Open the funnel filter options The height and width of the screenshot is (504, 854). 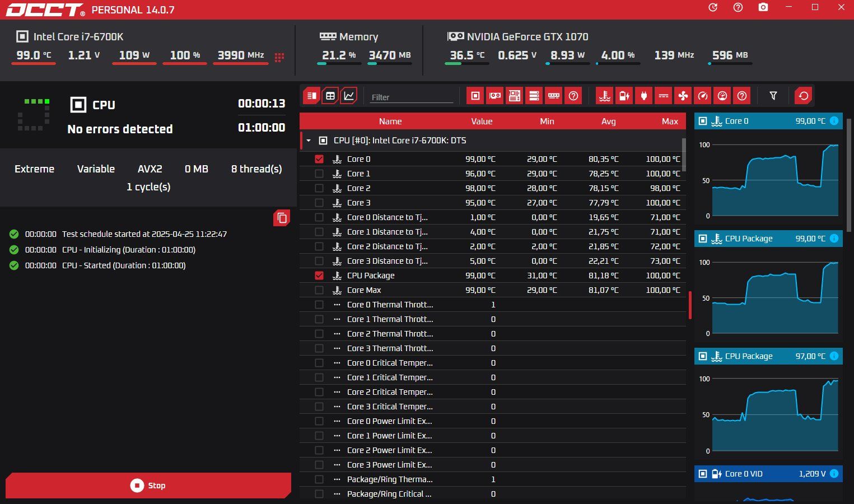tap(773, 96)
